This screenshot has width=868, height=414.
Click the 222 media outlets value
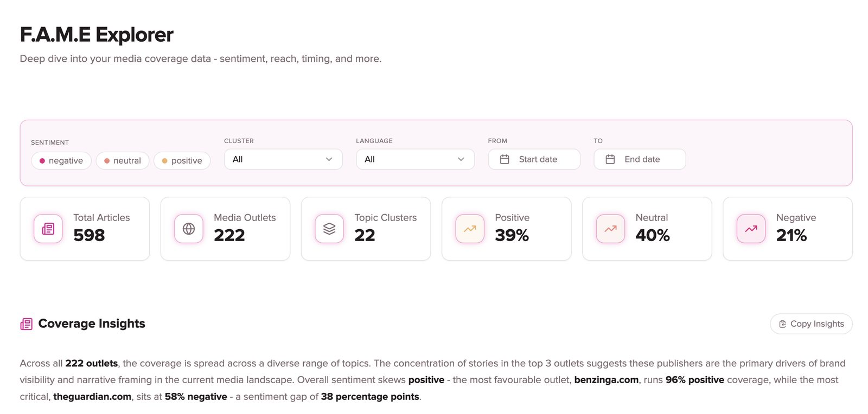pos(229,235)
